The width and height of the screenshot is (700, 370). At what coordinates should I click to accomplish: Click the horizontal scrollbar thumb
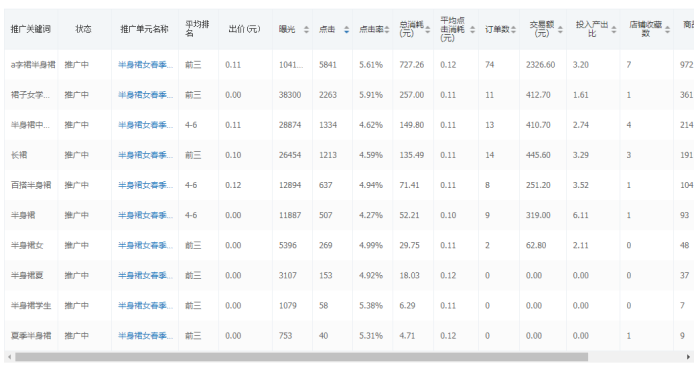[301, 357]
